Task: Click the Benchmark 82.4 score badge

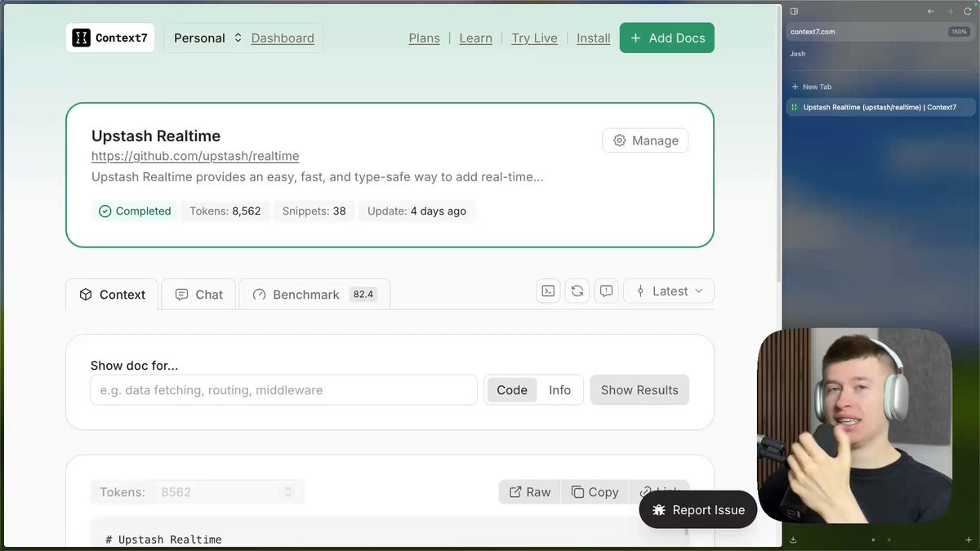Action: tap(363, 295)
